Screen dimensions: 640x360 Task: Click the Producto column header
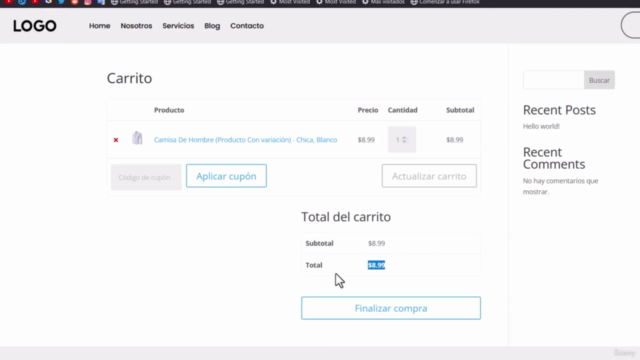pos(169,110)
